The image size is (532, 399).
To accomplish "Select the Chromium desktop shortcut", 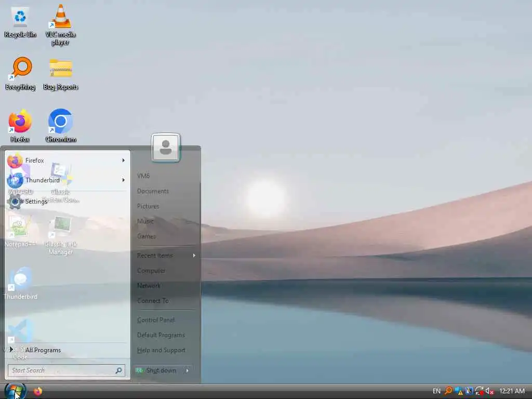I will coord(60,126).
